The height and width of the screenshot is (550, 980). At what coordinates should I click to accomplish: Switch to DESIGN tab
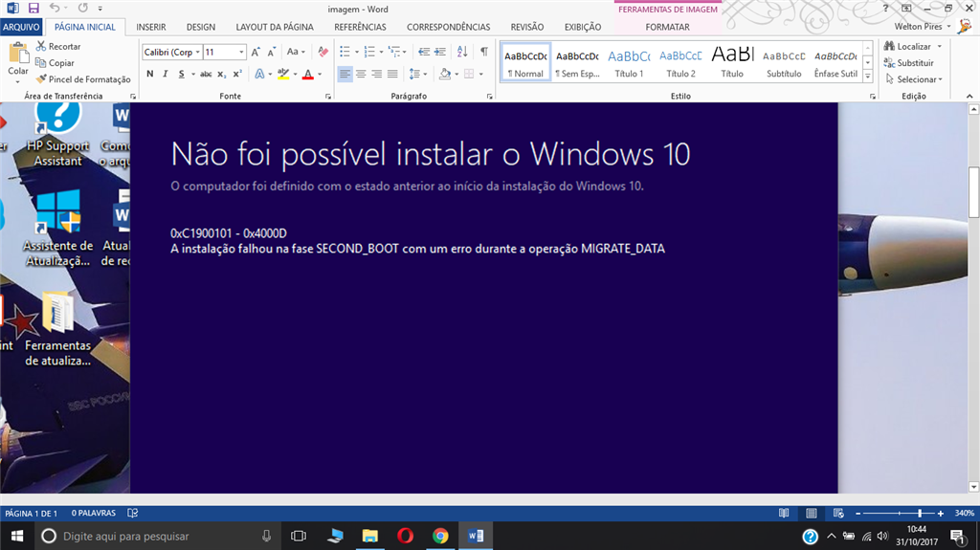(201, 27)
